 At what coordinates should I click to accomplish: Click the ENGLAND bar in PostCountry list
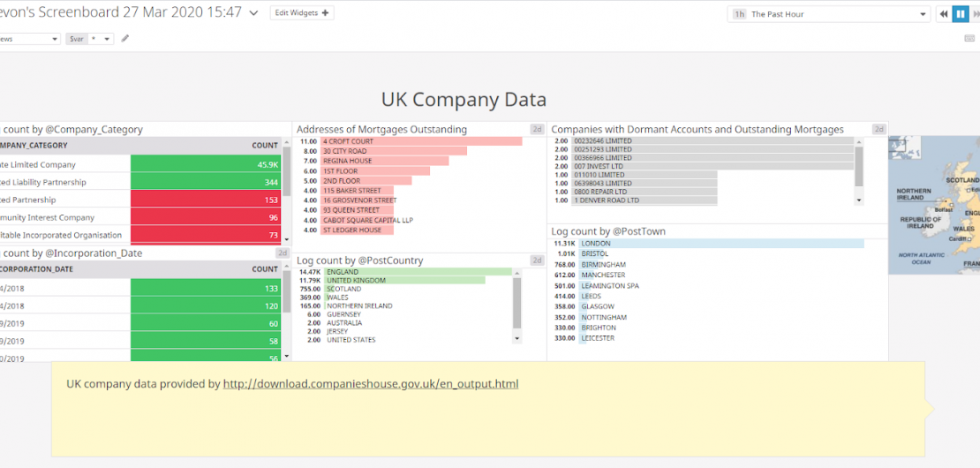click(x=418, y=272)
